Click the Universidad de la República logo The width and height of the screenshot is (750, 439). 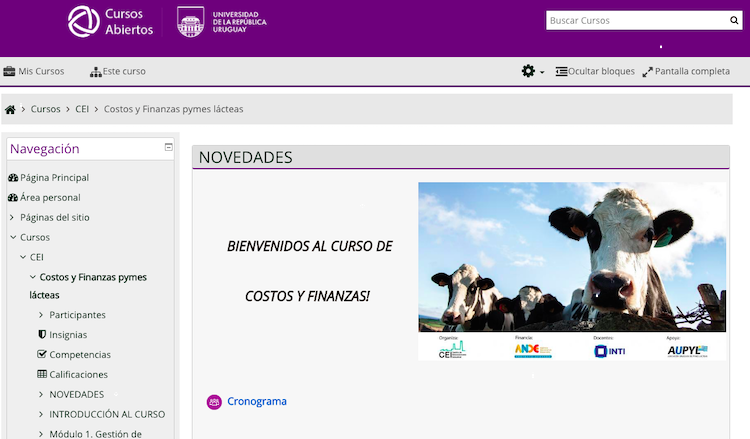[221, 22]
